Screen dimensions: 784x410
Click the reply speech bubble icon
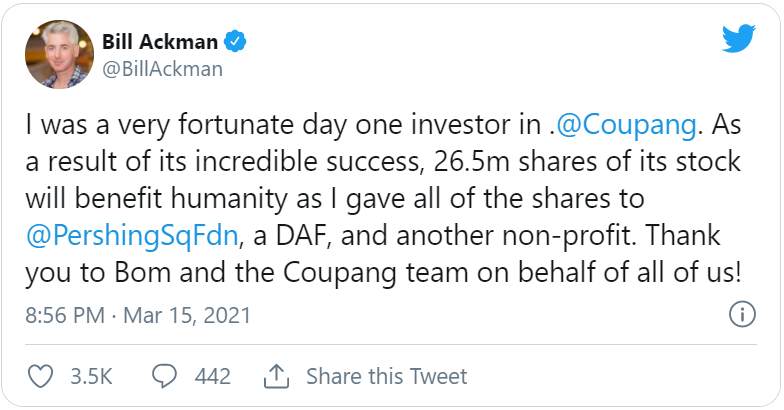164,376
